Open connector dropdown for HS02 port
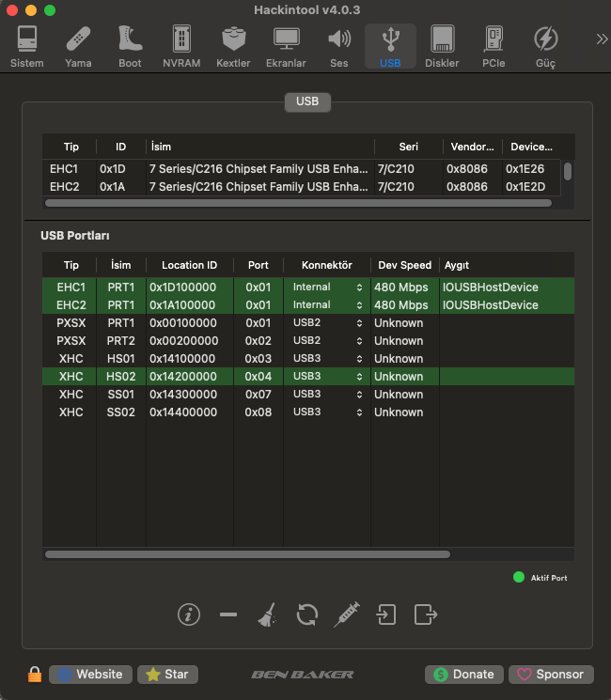The width and height of the screenshot is (611, 700). (327, 376)
